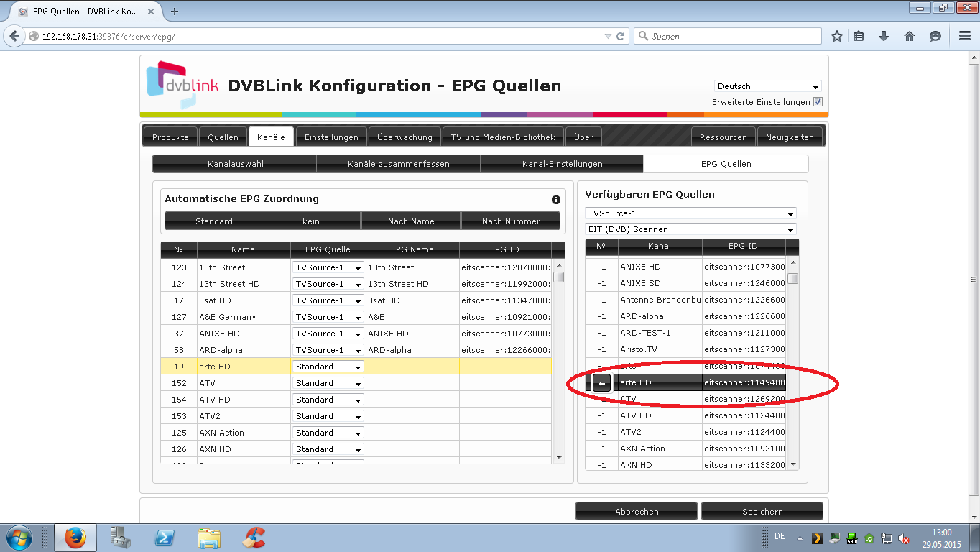Switch to the Quellen tab
The width and height of the screenshot is (980, 552).
pos(223,137)
